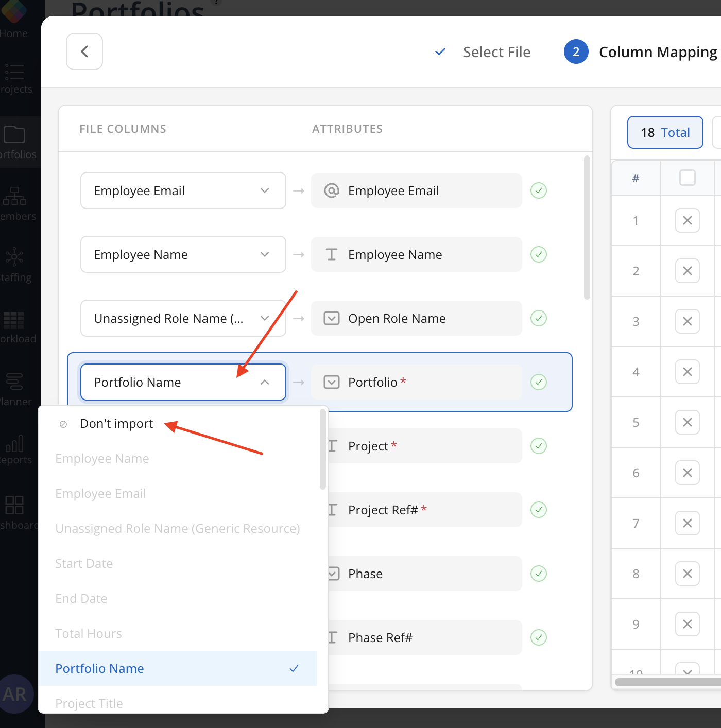721x728 pixels.
Task: Remove row 6 with X button
Action: click(688, 473)
